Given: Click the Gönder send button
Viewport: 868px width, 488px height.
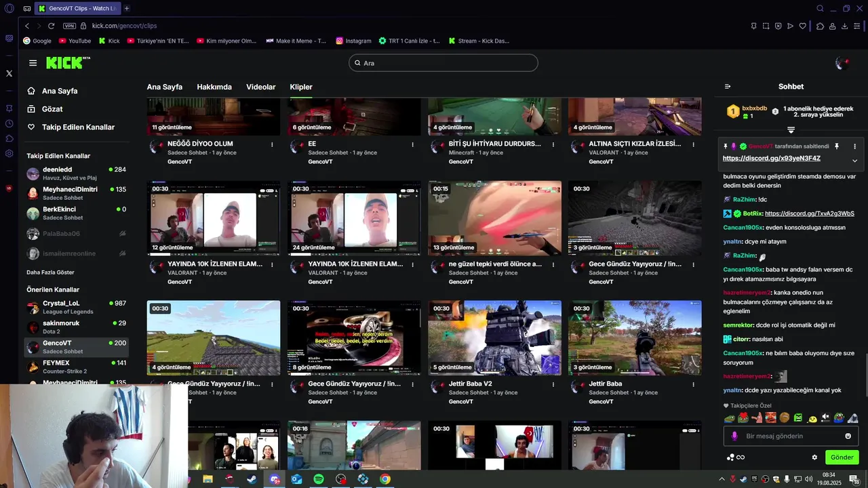Looking at the screenshot, I should 842,457.
